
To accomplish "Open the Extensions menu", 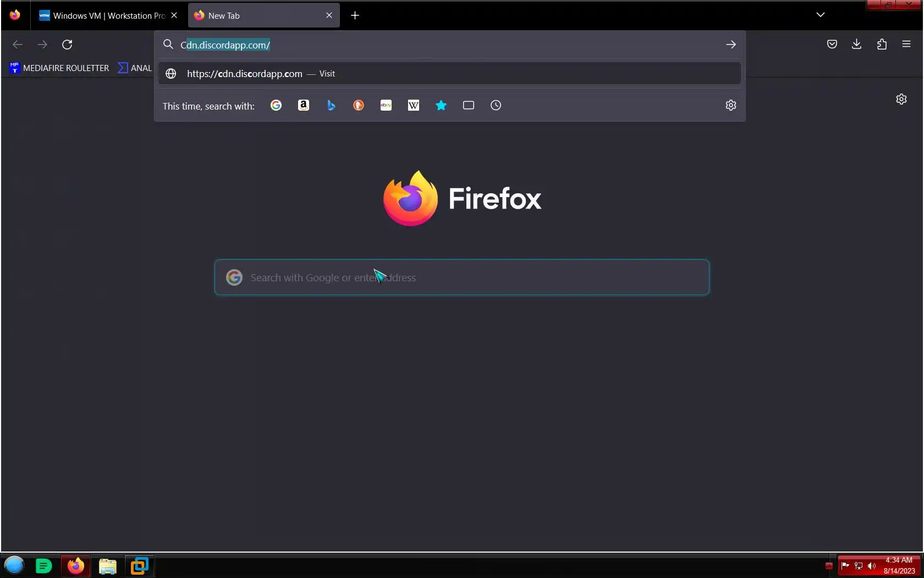I will point(882,45).
